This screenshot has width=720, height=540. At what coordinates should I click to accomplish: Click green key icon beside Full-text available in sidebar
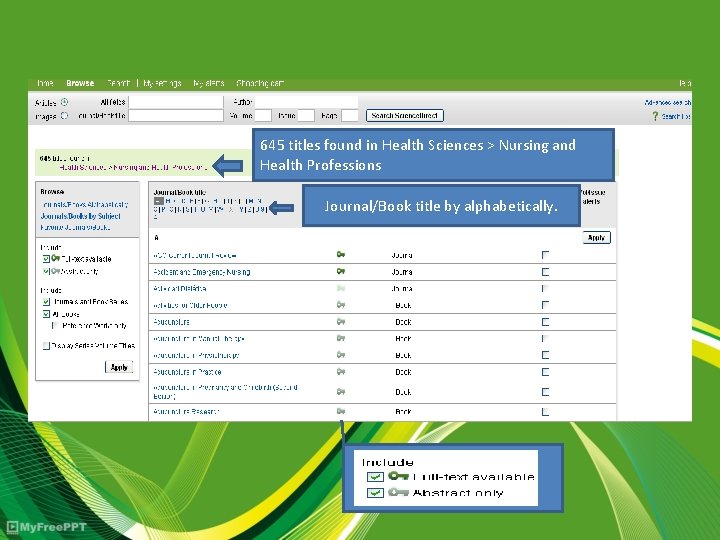pos(56,258)
